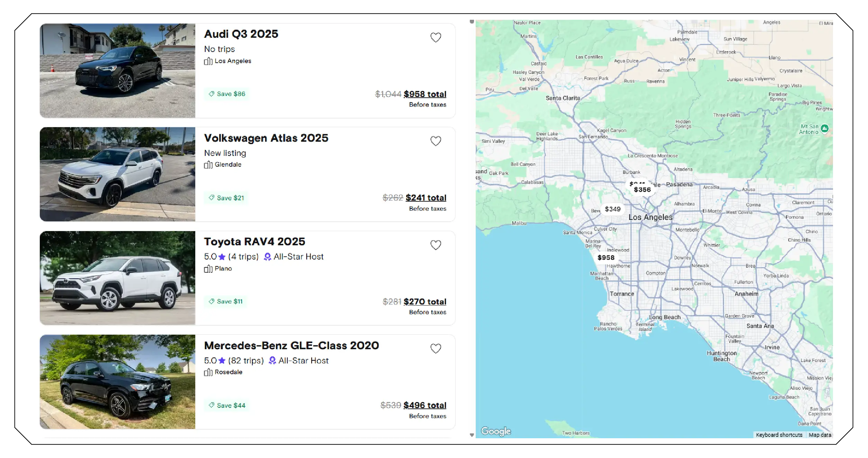Click the star rating icon on Mercedes-Benz GLE
This screenshot has height=458, width=868.
221,361
